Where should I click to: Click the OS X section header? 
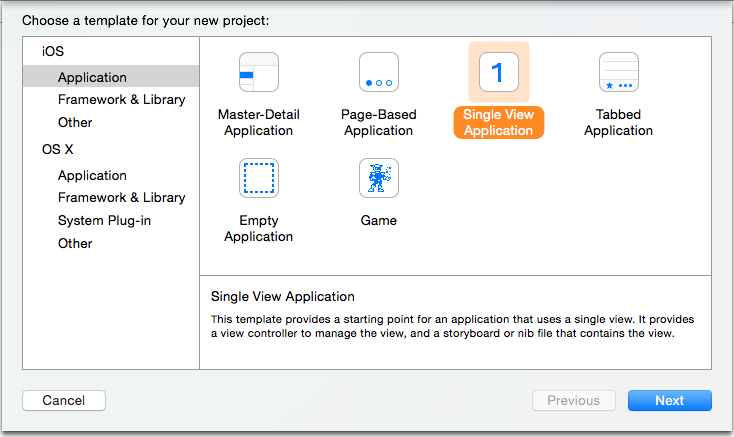pyautogui.click(x=58, y=149)
